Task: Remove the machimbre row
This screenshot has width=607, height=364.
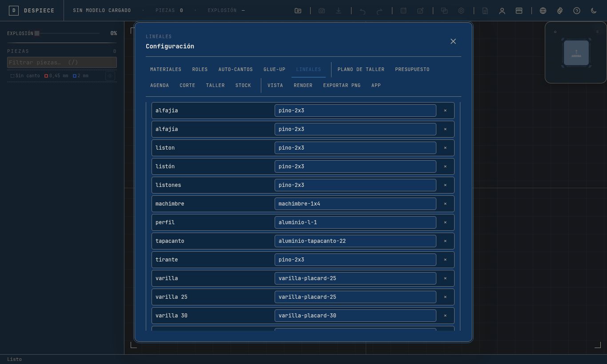Action: [445, 204]
